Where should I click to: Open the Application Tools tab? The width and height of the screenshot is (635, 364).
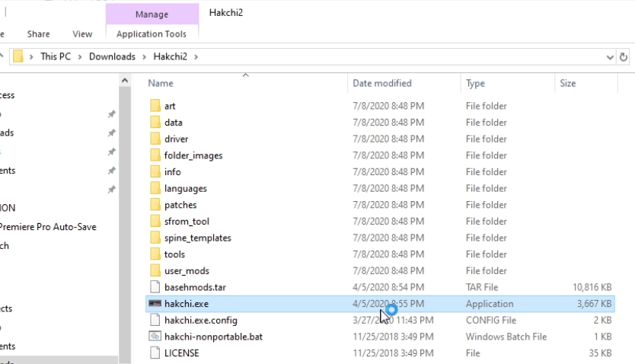coord(152,34)
